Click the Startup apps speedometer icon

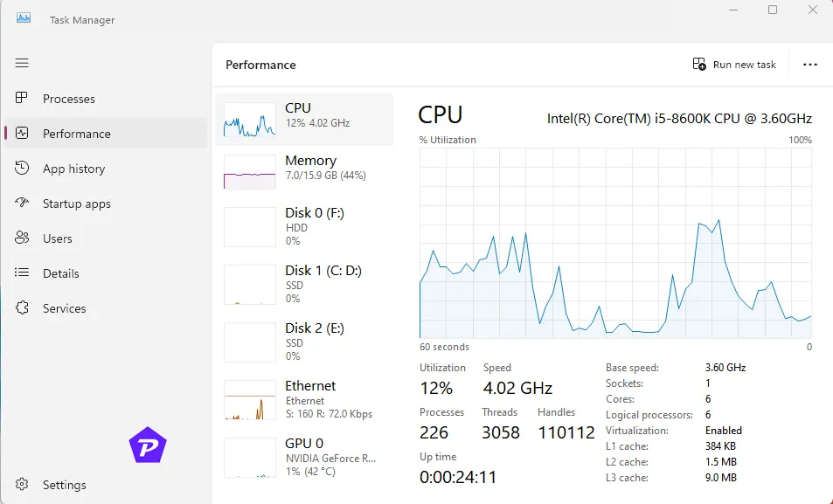coord(23,204)
